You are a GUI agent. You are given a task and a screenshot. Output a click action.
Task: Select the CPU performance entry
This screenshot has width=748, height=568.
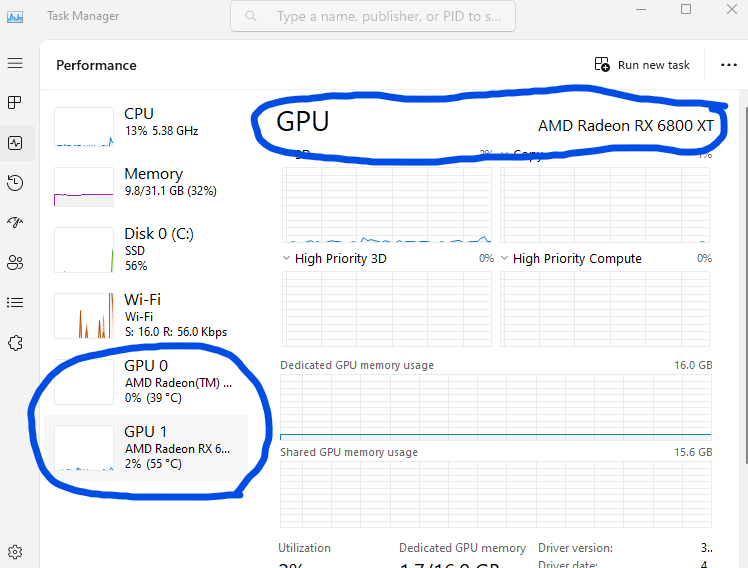(x=150, y=122)
